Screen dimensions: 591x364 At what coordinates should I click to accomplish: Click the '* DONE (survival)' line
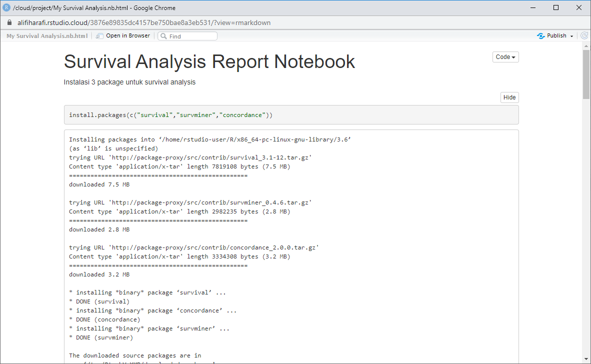click(x=99, y=301)
